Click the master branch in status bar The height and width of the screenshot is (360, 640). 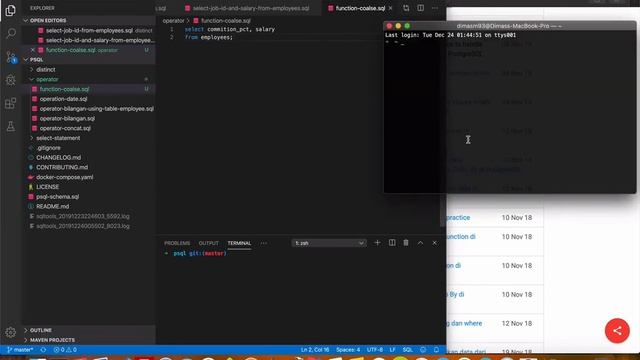point(20,350)
